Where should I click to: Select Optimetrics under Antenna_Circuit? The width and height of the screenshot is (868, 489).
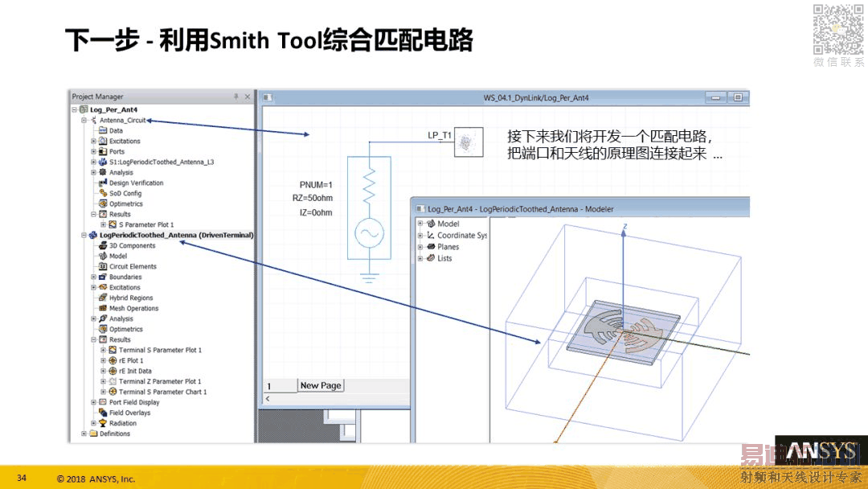125,203
